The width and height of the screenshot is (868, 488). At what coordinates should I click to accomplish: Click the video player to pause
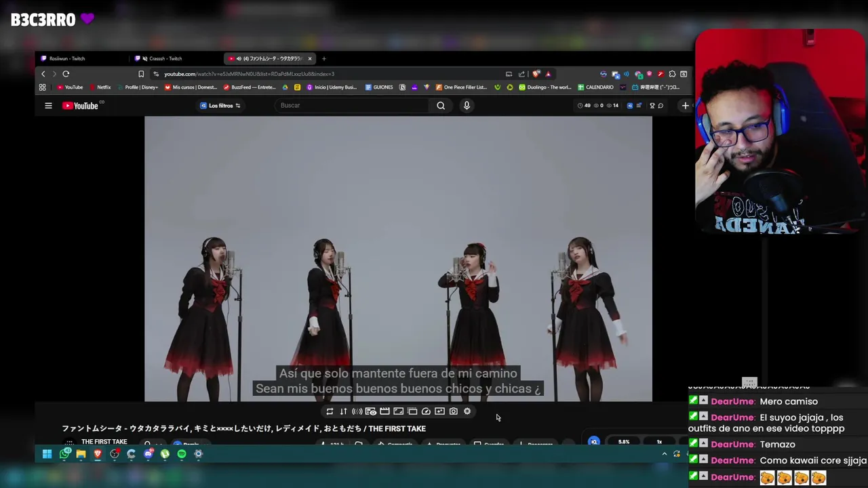click(398, 258)
